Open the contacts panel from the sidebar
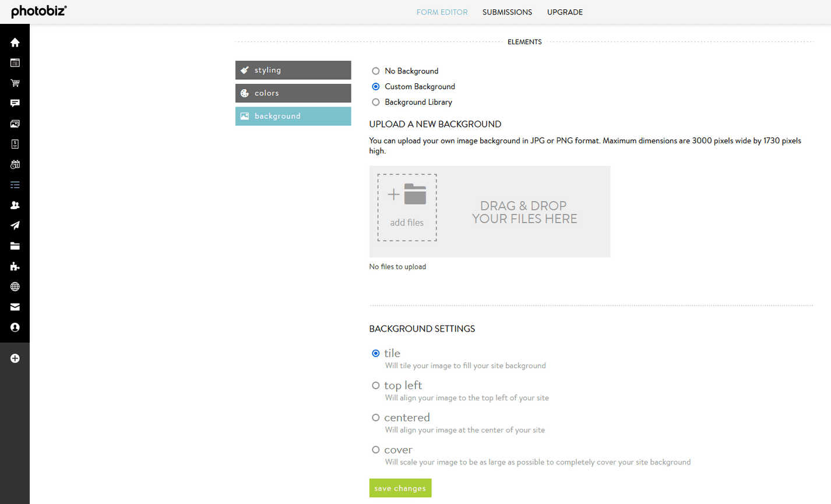Viewport: 831px width, 504px height. coord(15,205)
